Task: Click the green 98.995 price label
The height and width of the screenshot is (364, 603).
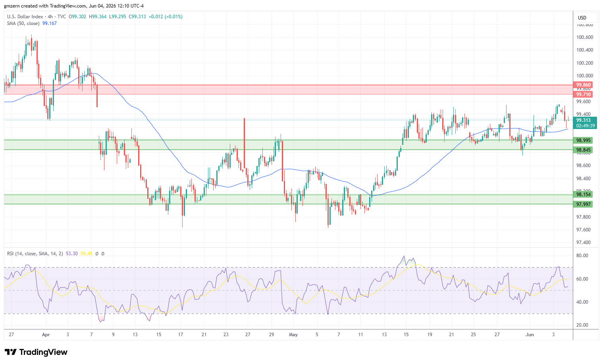Action: (x=583, y=141)
